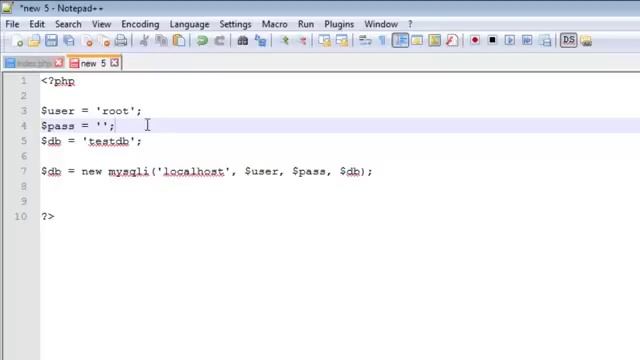Screen dimensions: 640x360
Task: Open the Window menu
Action: tap(381, 24)
